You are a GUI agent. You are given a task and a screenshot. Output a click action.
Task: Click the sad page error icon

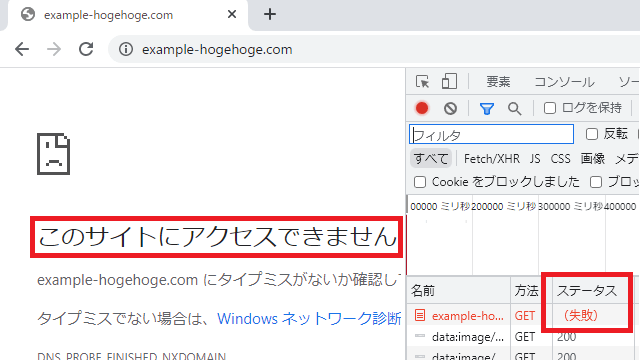[x=53, y=154]
